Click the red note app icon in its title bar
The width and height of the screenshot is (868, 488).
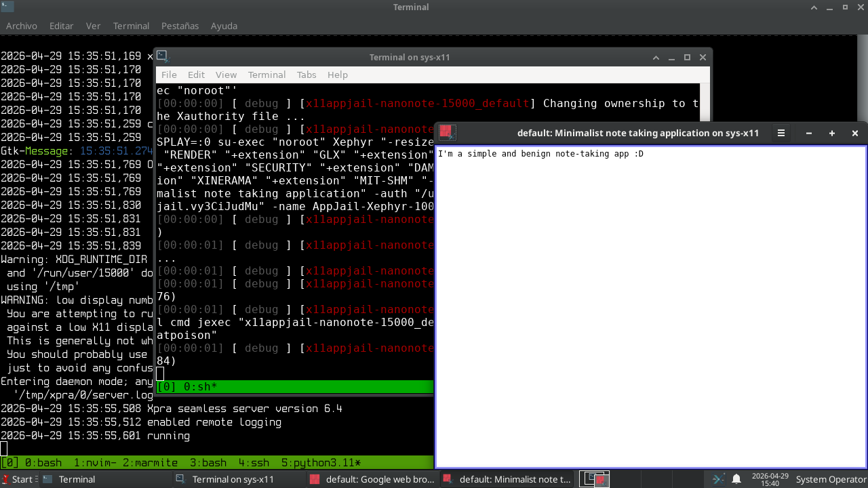pos(446,133)
